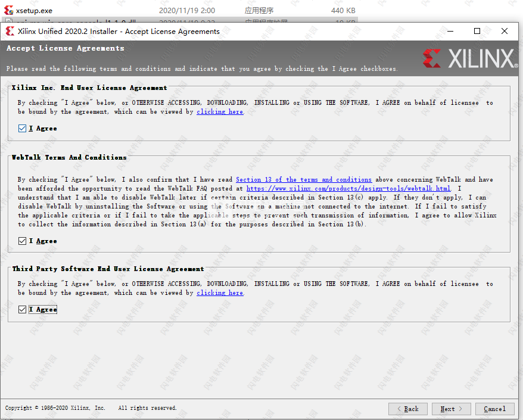Proceed with the Next button
Image resolution: width=523 pixels, height=420 pixels.
(452, 409)
